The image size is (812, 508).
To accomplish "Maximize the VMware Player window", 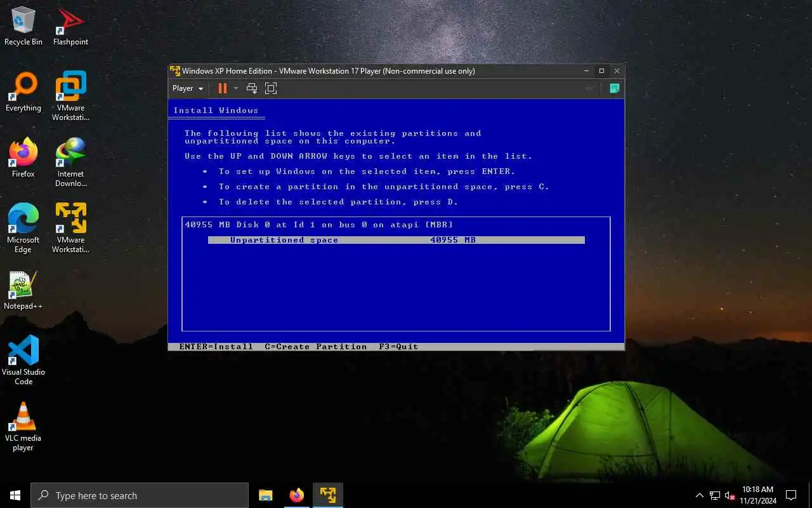I will [x=601, y=71].
